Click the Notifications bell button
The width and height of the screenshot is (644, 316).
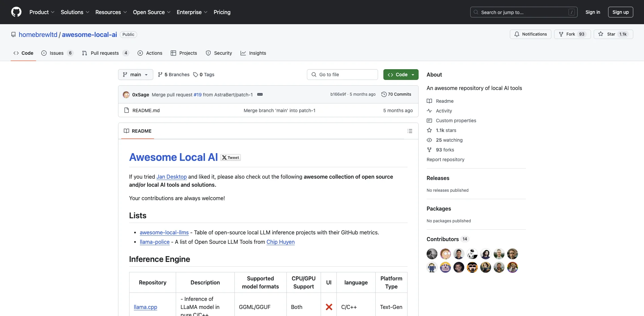click(530, 34)
